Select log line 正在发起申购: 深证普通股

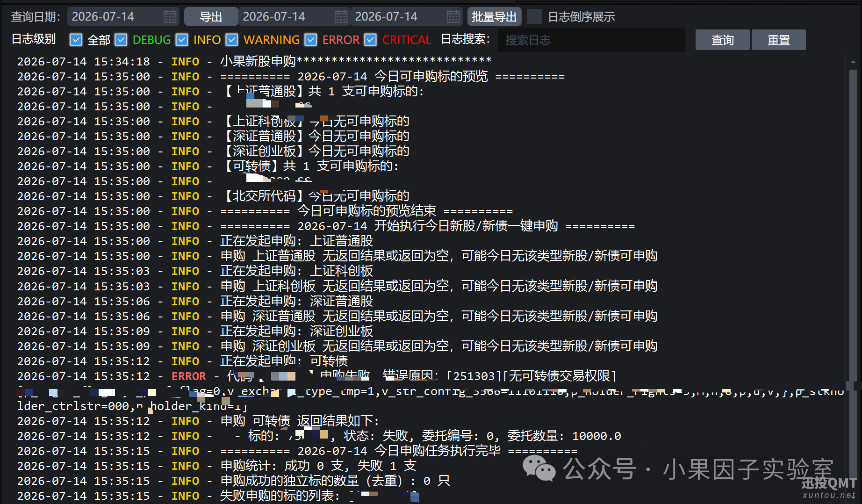pos(195,301)
